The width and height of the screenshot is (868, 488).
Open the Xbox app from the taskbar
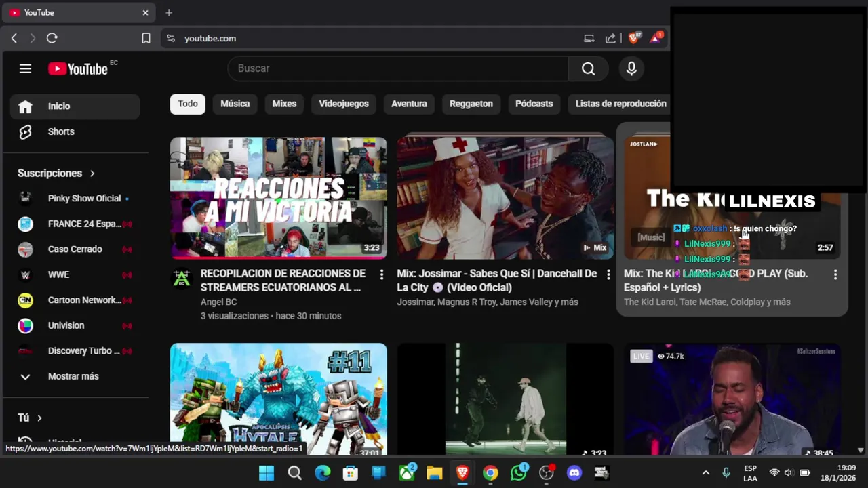pyautogui.click(x=407, y=472)
